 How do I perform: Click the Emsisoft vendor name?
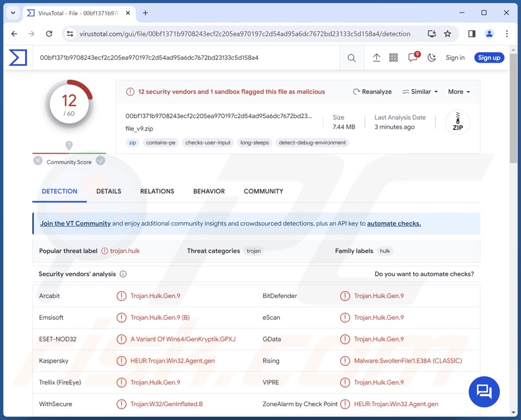(x=51, y=318)
